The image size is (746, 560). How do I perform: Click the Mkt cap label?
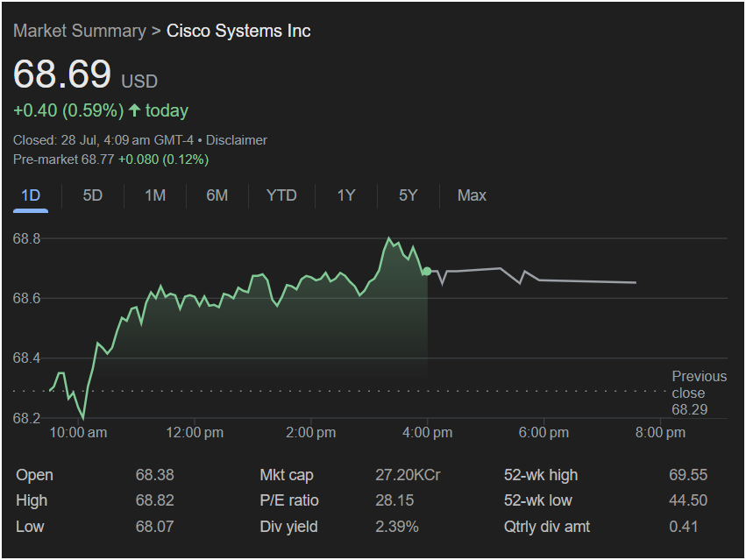click(287, 475)
